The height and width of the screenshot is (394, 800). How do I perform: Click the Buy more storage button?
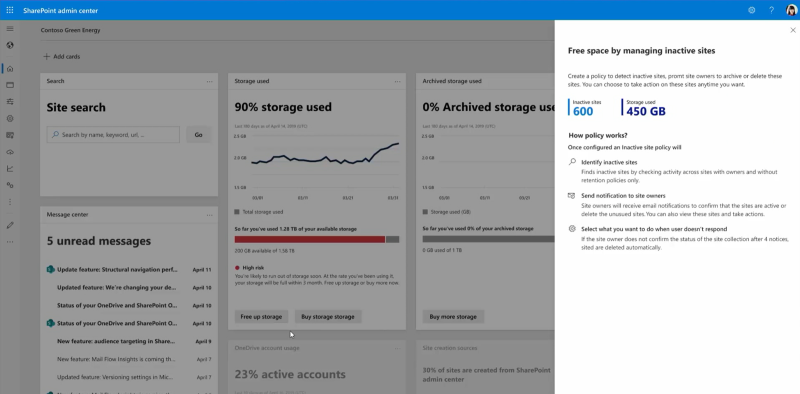(453, 316)
